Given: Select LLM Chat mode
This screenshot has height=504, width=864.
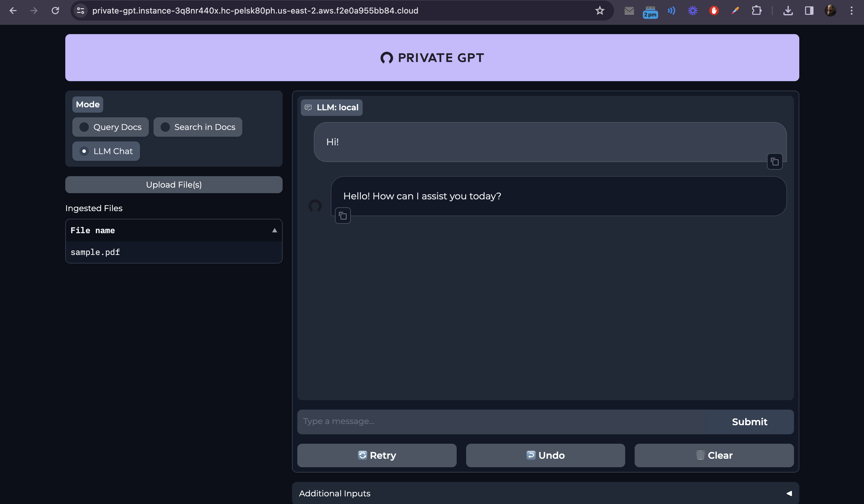Looking at the screenshot, I should [106, 151].
